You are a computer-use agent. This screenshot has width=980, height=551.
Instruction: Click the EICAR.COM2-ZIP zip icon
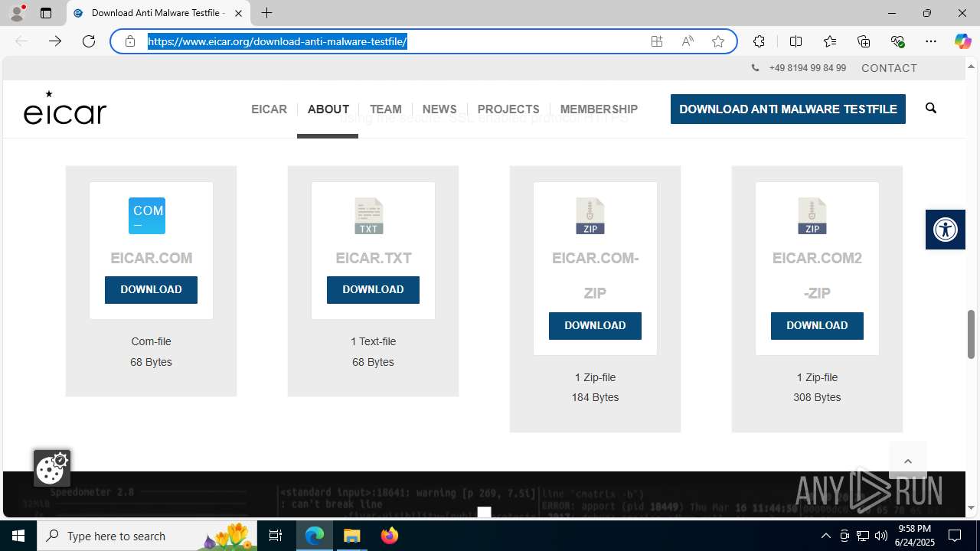click(812, 216)
